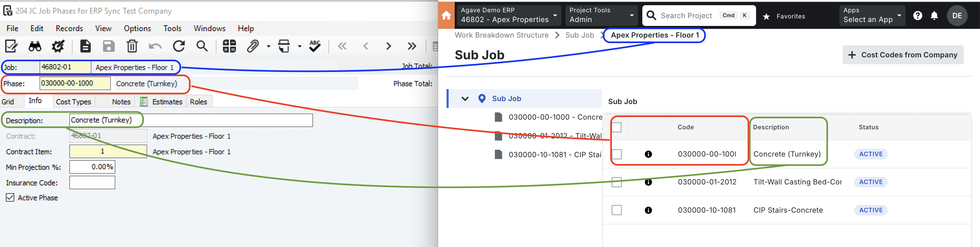Click Cost Codes from Company button
This screenshot has width=980, height=247.
click(x=903, y=55)
